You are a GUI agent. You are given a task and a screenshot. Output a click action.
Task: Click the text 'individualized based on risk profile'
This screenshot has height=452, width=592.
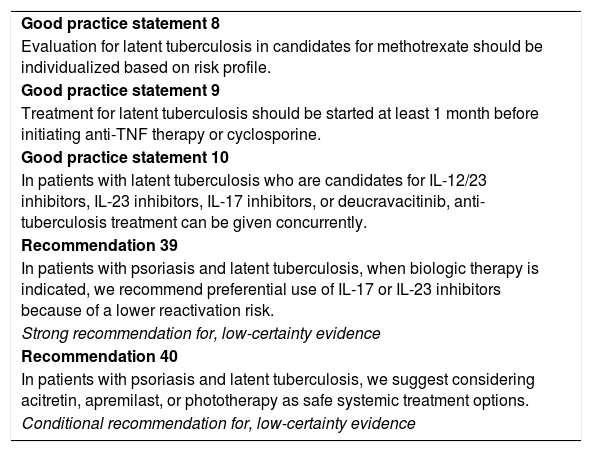pos(145,68)
